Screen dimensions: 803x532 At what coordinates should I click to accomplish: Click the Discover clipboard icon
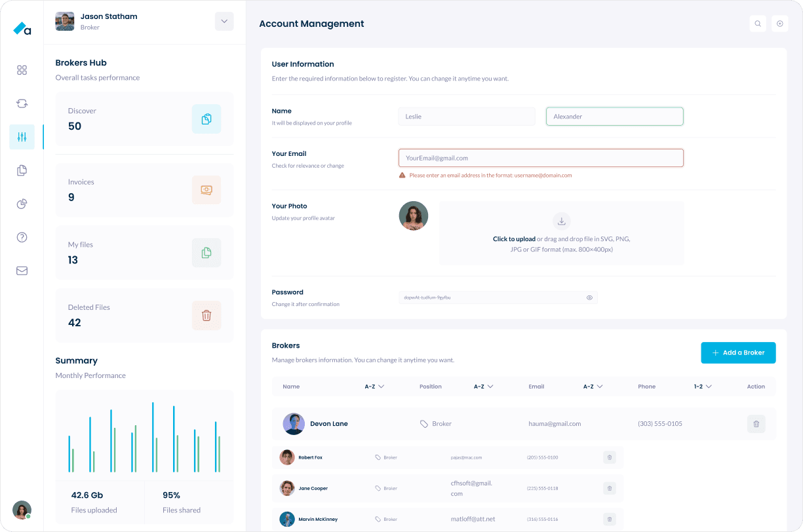click(206, 119)
